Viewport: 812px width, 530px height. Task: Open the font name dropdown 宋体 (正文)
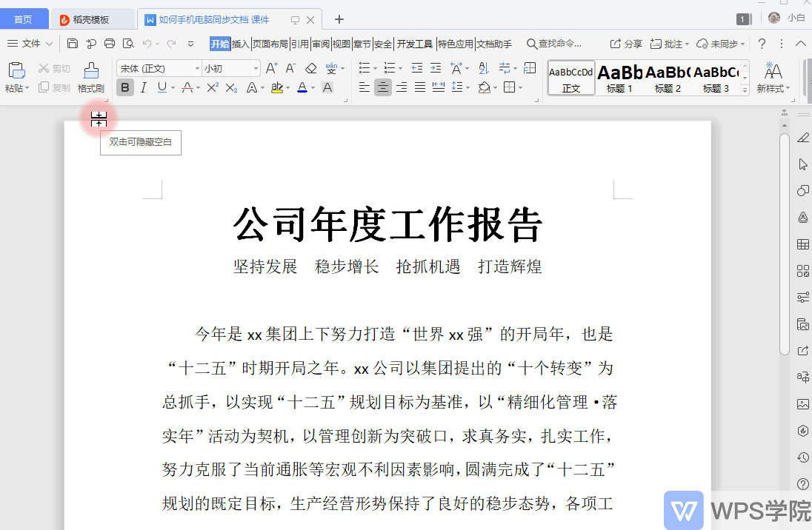pos(197,68)
